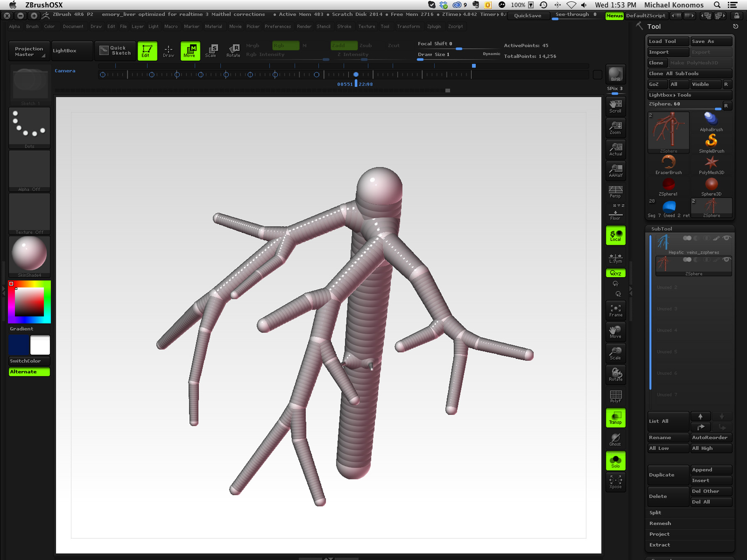747x560 pixels.
Task: Open the Lightbox Tools expander
Action: (x=670, y=95)
